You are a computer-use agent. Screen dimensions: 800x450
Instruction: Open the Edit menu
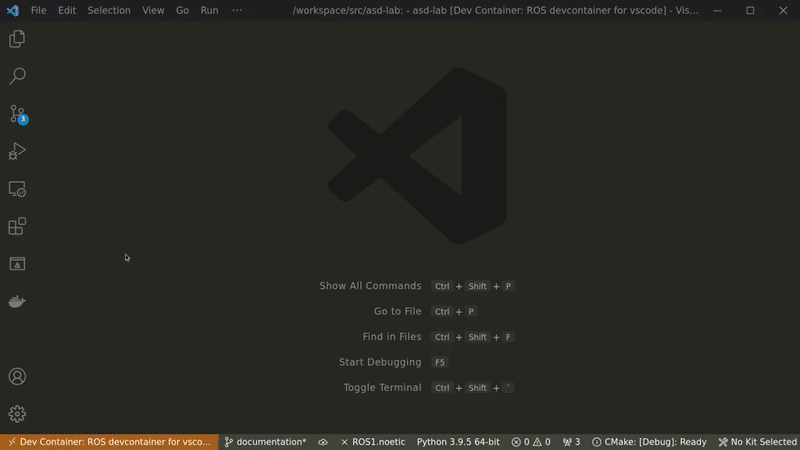66,10
